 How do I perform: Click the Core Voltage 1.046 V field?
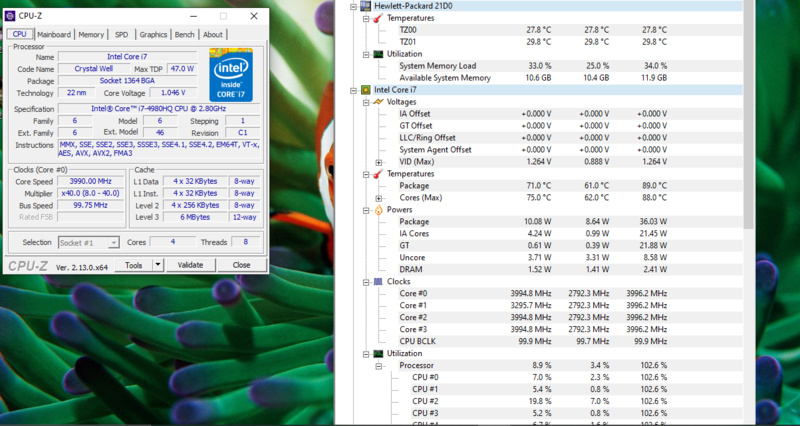[172, 93]
